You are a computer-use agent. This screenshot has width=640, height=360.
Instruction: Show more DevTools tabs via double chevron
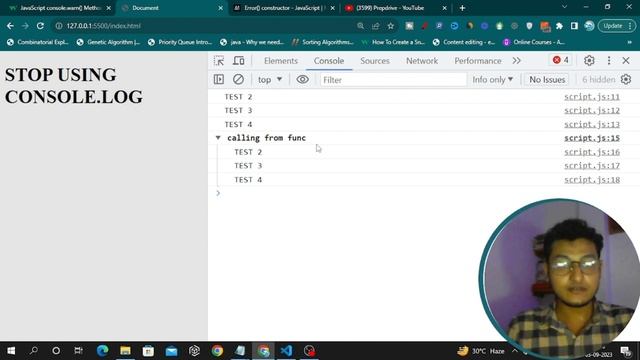pos(517,61)
